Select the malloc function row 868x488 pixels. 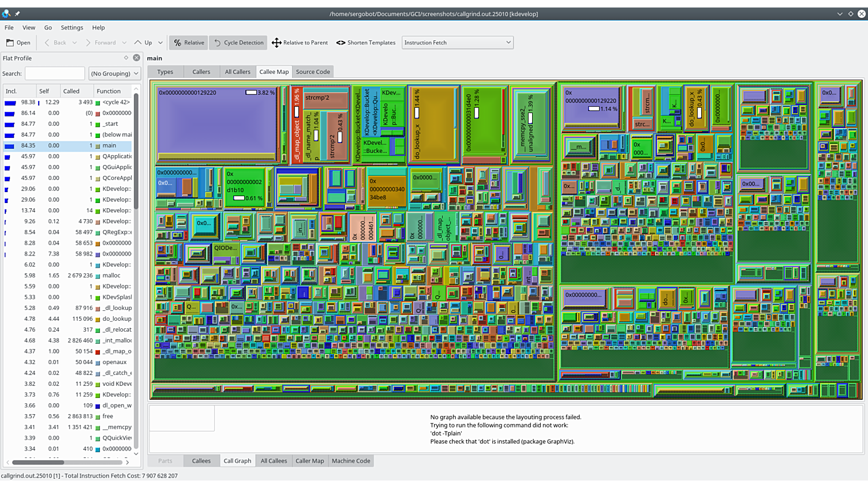(111, 276)
